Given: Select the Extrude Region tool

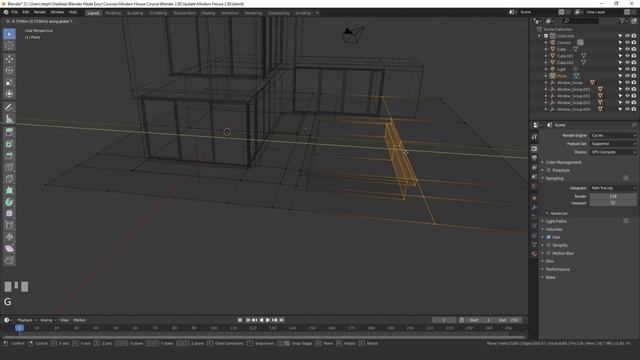Looking at the screenshot, I should (x=9, y=132).
